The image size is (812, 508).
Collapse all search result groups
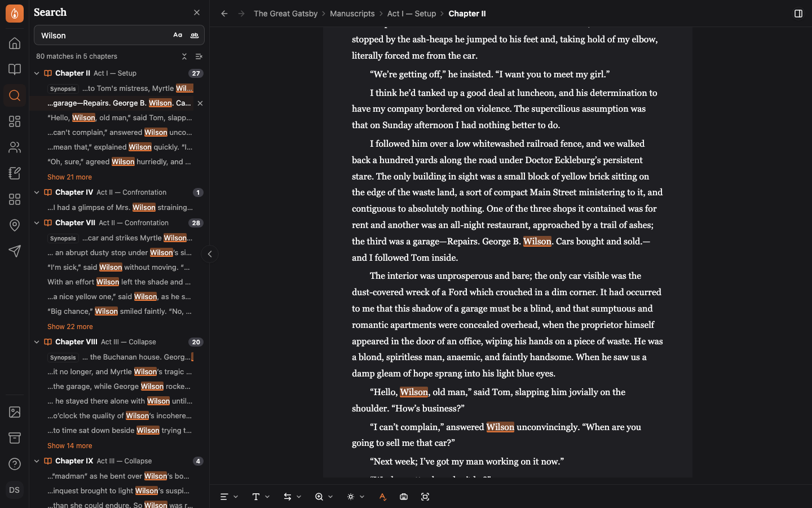[184, 56]
